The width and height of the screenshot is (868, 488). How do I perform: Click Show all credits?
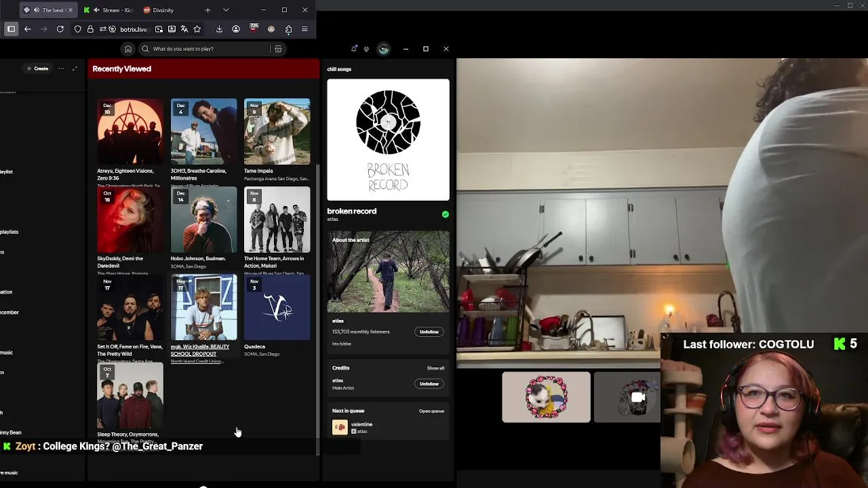click(435, 368)
